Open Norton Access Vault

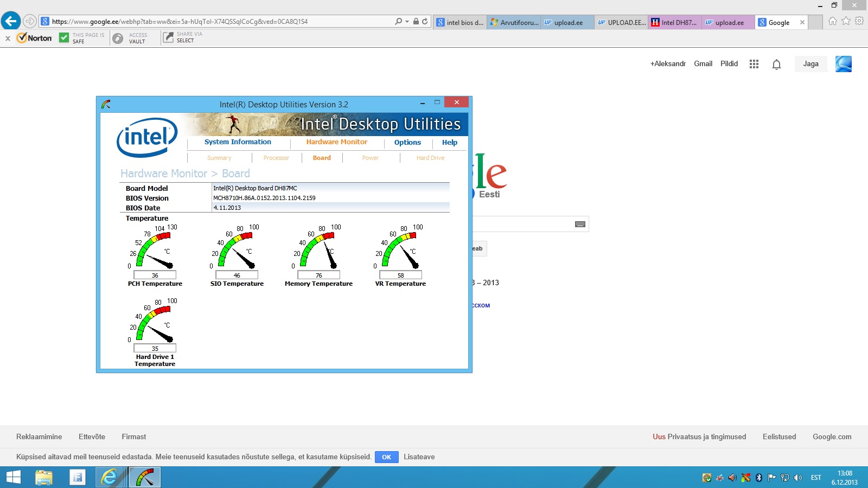pos(130,38)
